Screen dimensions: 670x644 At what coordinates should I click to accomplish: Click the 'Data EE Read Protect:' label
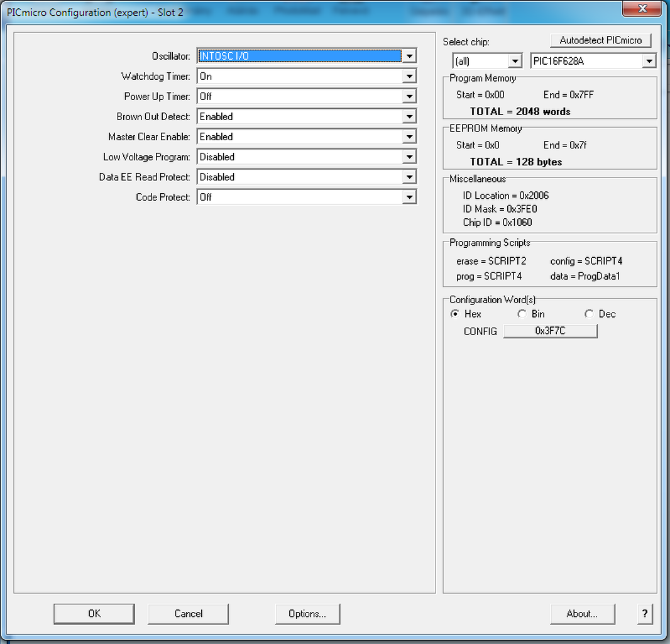[145, 177]
